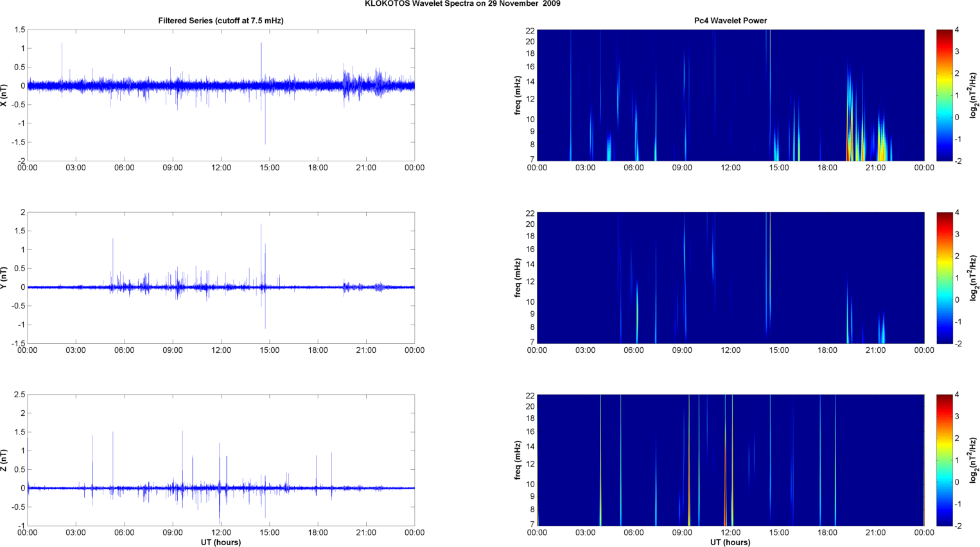Click the log2(nT²/Hz) label beside top colorbar

pyautogui.click(x=973, y=95)
